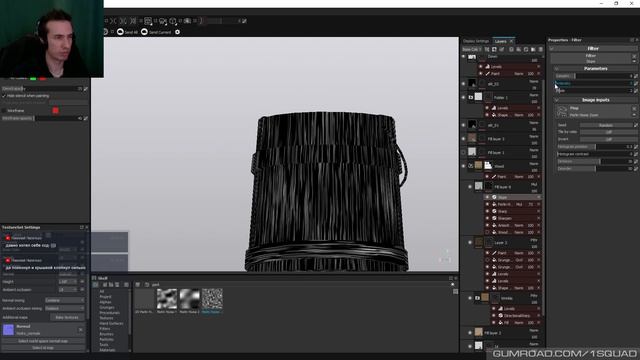
Task: Click the grid view icon in Shelf
Action: [x=456, y=292]
